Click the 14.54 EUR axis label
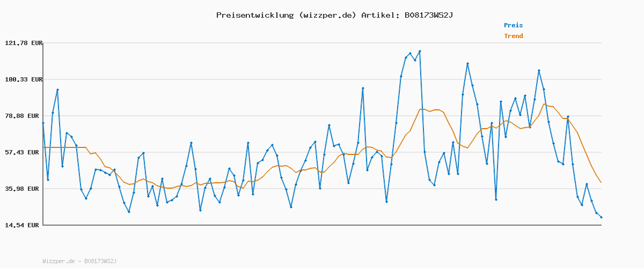This screenshot has height=268, width=644. click(23, 225)
